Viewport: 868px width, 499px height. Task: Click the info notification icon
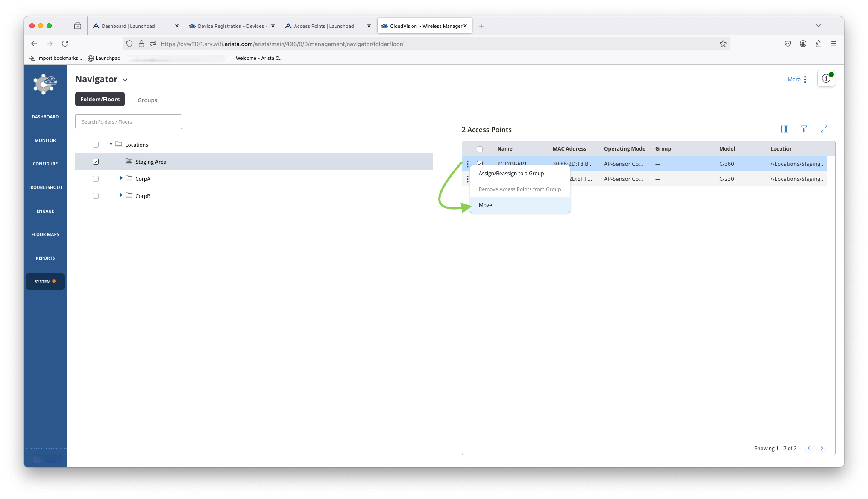[x=826, y=79]
